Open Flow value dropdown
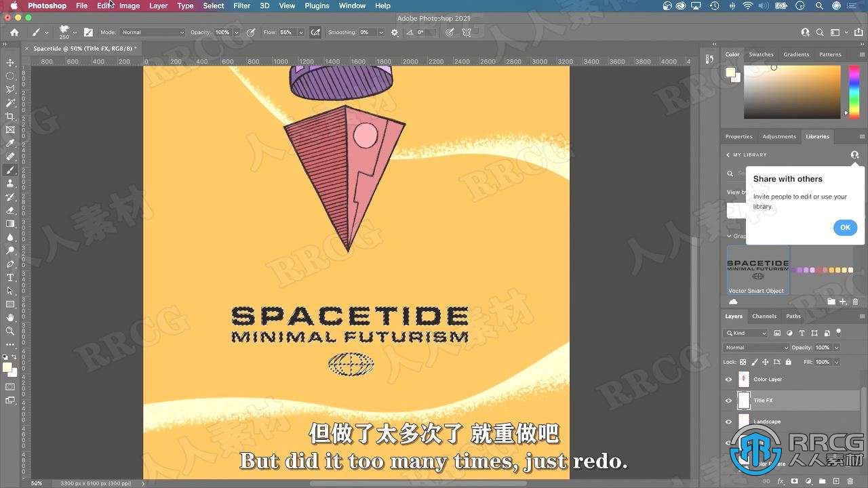868x488 pixels. pyautogui.click(x=300, y=33)
